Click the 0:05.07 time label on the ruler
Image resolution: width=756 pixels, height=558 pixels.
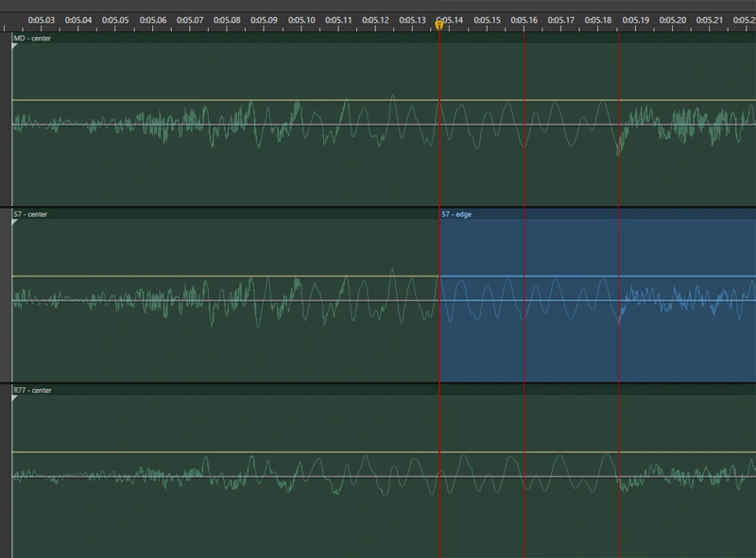coord(190,20)
